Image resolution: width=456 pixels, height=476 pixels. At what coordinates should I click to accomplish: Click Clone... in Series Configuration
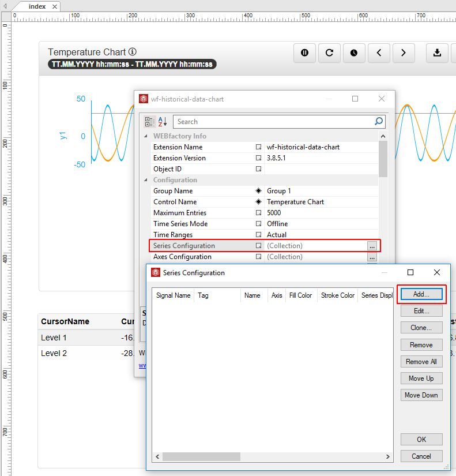pos(421,328)
